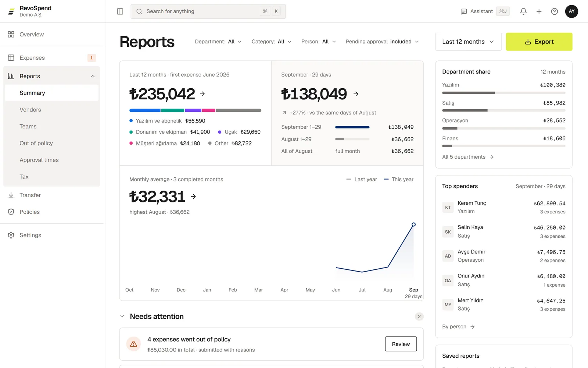Click the Yazılım department share bar
This screenshot has height=368, width=588.
point(504,93)
